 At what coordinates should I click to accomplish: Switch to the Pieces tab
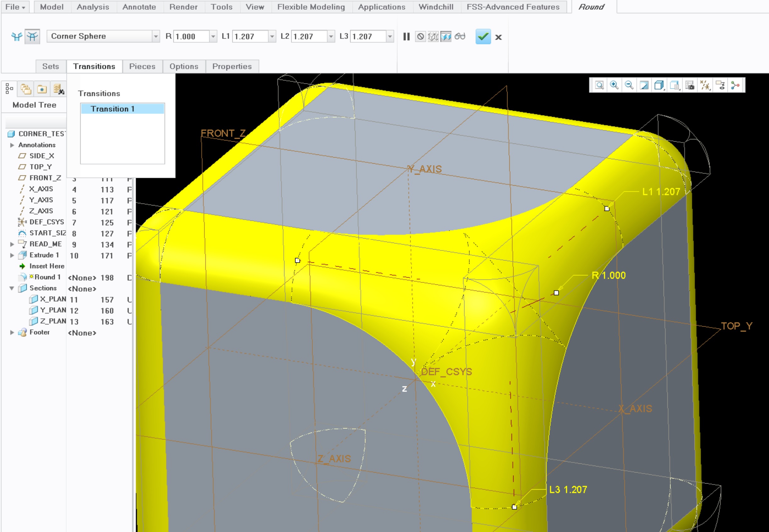coord(142,66)
